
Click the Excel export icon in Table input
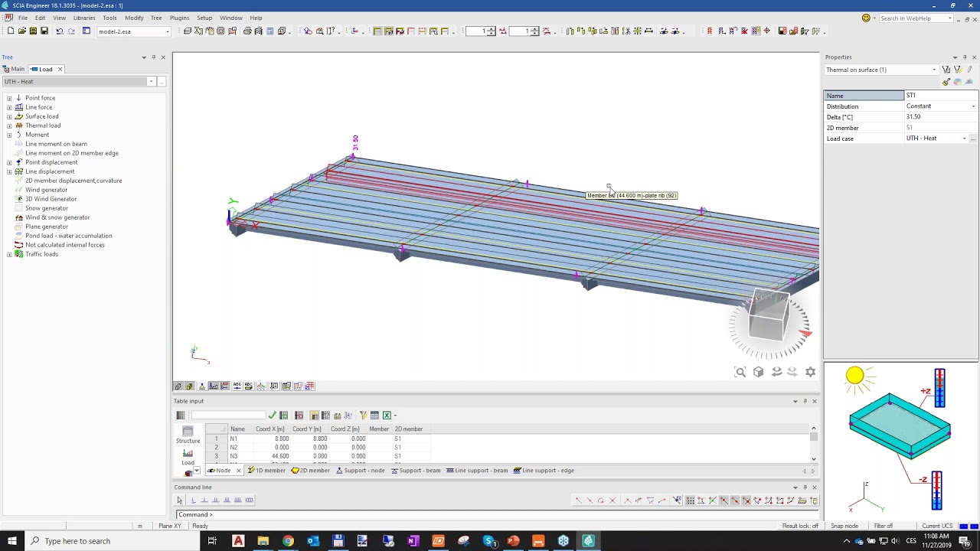(x=387, y=416)
